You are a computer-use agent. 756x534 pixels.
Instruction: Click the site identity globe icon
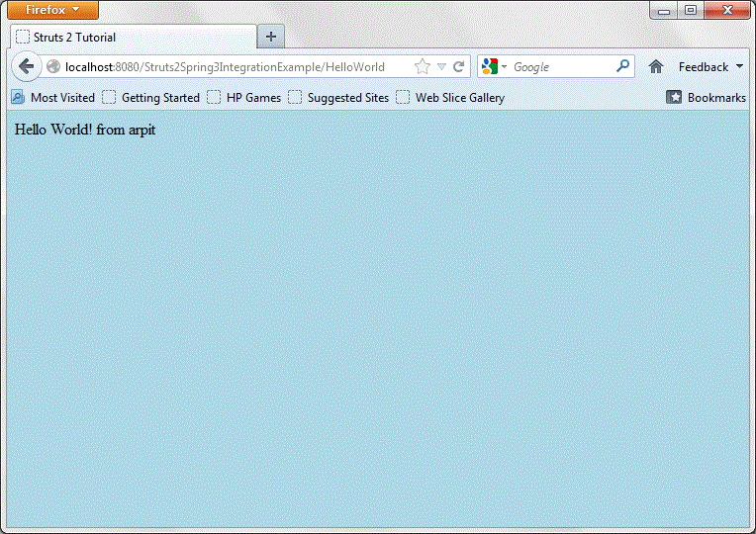[x=53, y=66]
